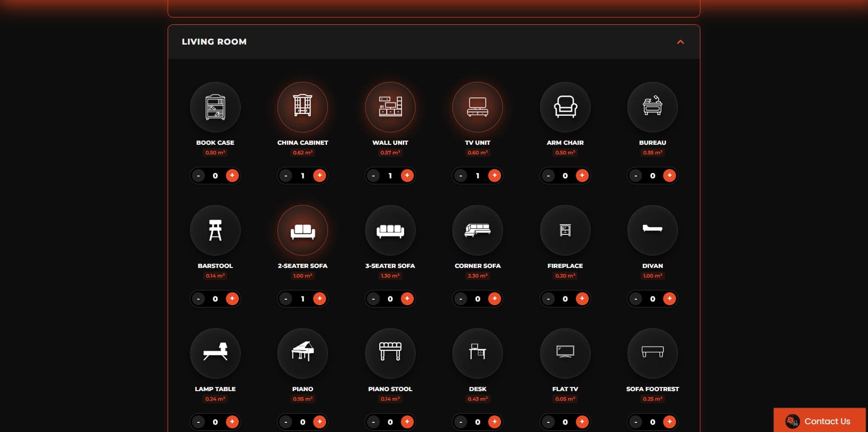The width and height of the screenshot is (868, 432).
Task: Decrease Bureau quantity with minus
Action: click(636, 176)
